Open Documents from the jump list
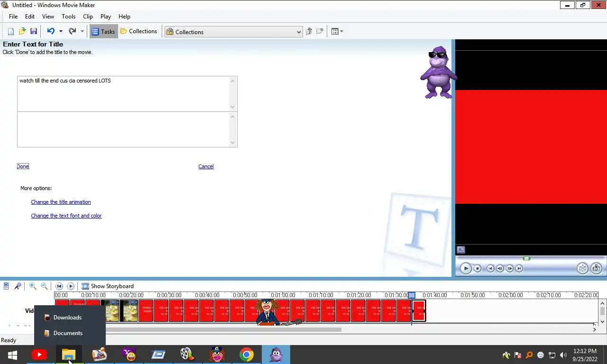 tap(70, 333)
